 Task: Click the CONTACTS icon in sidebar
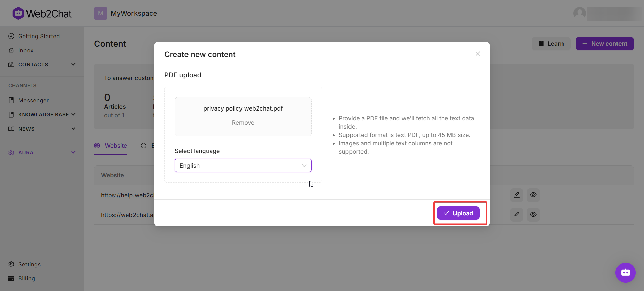(x=11, y=64)
